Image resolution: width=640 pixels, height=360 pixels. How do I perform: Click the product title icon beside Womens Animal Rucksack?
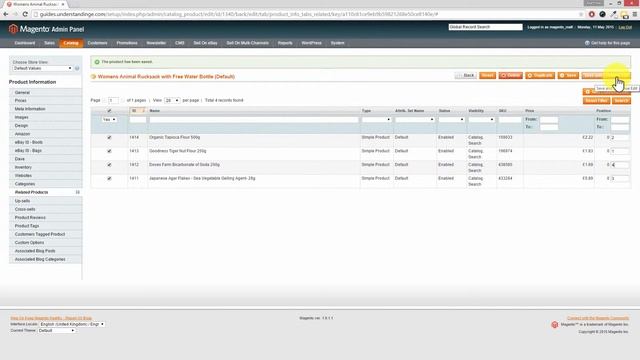[93, 76]
